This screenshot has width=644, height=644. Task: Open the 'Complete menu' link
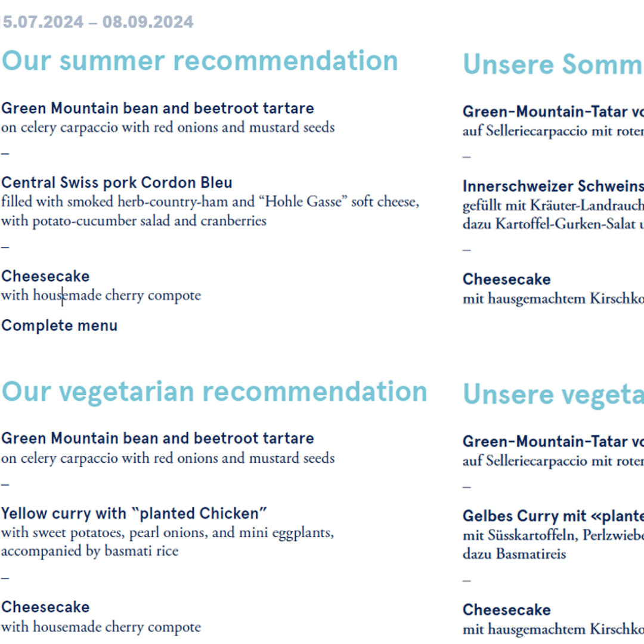click(x=60, y=326)
